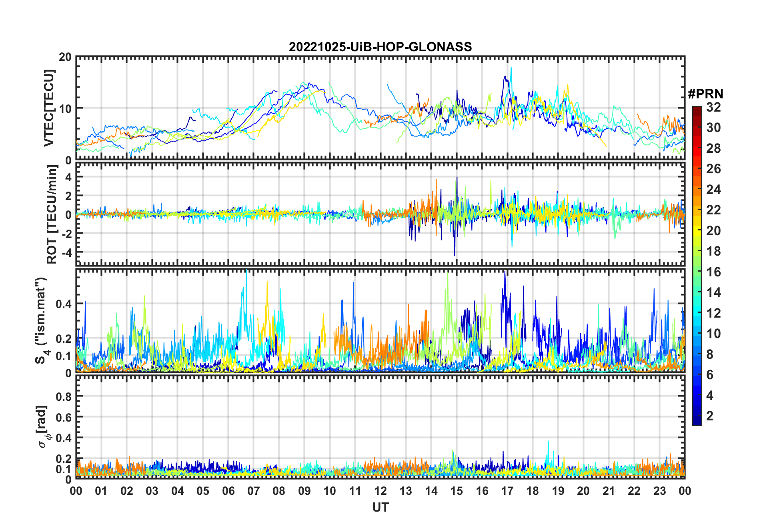The height and width of the screenshot is (532, 761).
Task: Click the x-axis hour tick "12"
Action: point(380,491)
